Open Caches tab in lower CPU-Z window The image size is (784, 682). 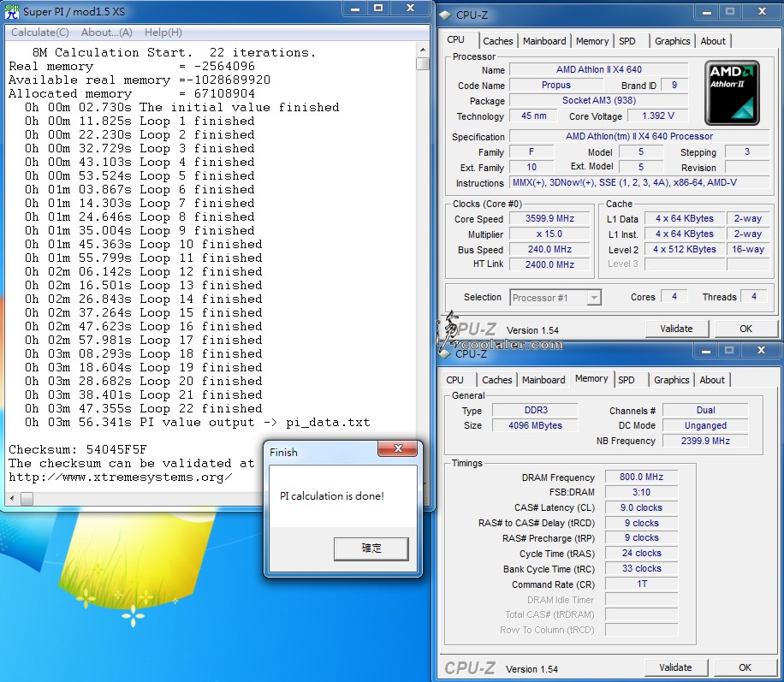click(497, 380)
